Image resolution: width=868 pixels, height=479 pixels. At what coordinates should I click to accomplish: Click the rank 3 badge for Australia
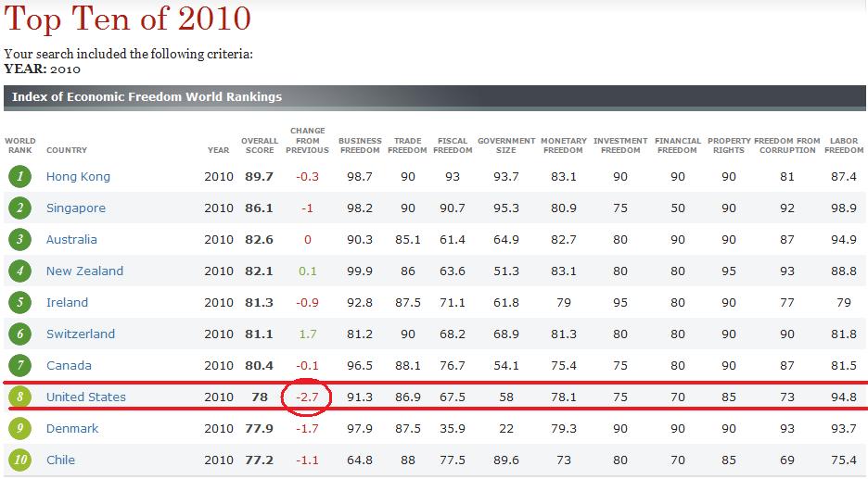(x=19, y=239)
